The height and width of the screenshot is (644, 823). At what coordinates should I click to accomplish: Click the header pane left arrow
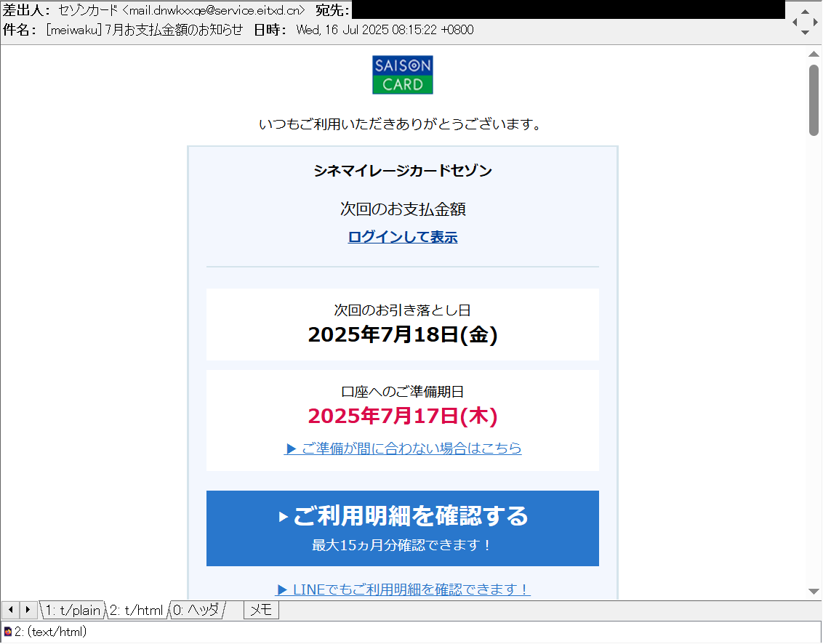(795, 22)
